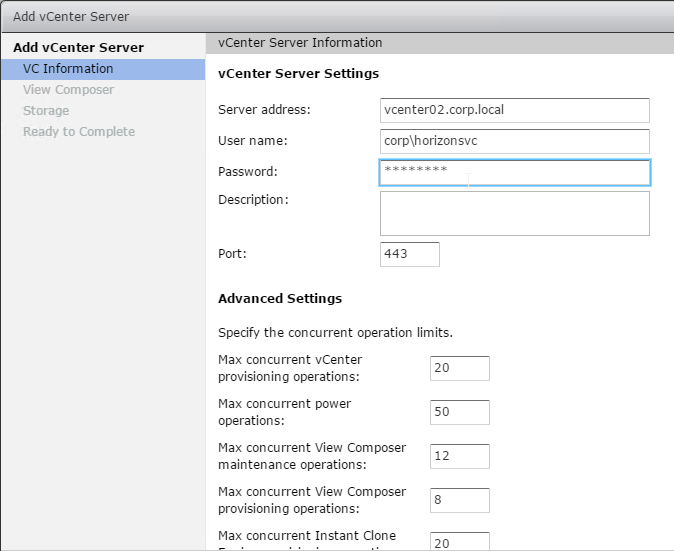
Task: Select Ready to Complete step
Action: (79, 132)
